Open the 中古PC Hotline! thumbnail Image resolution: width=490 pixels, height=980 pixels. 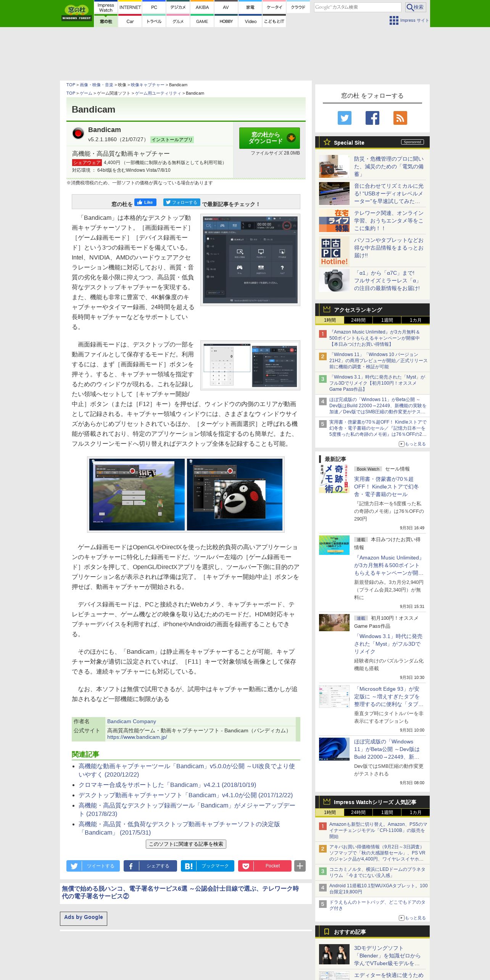click(x=334, y=251)
